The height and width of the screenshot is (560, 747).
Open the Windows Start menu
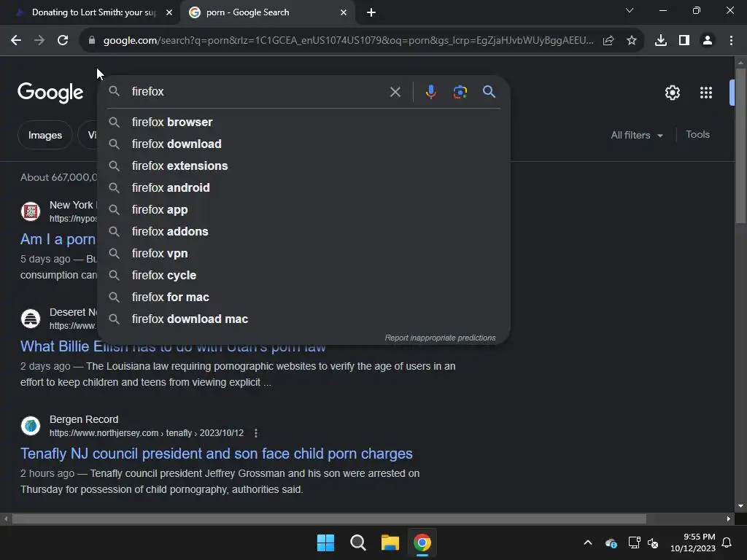(326, 542)
